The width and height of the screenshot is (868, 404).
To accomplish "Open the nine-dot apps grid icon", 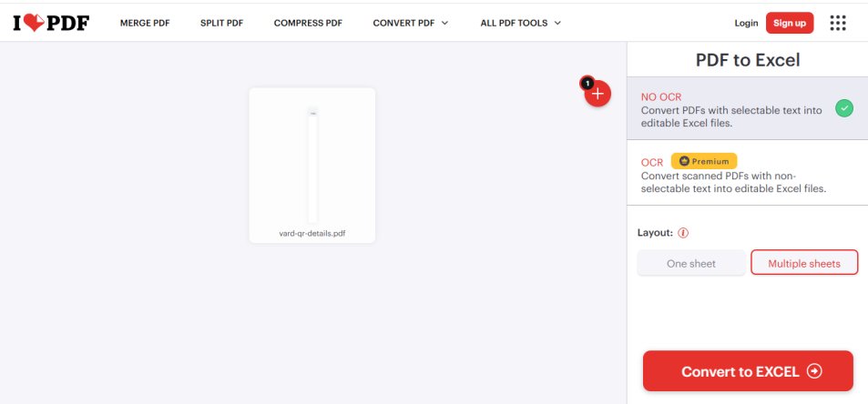I will (x=838, y=23).
